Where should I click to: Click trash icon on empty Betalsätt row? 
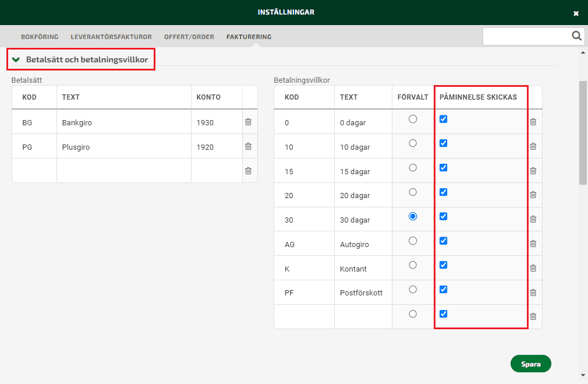(x=248, y=171)
